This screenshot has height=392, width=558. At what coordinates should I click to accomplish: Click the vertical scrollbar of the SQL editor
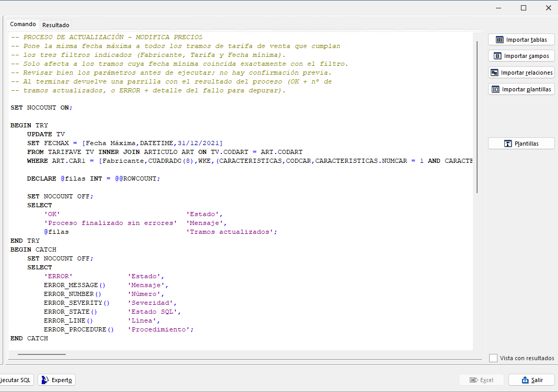coord(477,117)
